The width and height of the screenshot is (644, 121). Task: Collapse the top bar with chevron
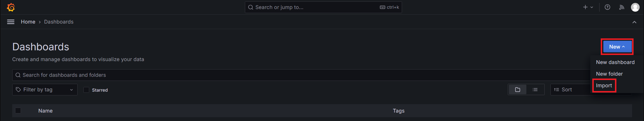pos(634,22)
